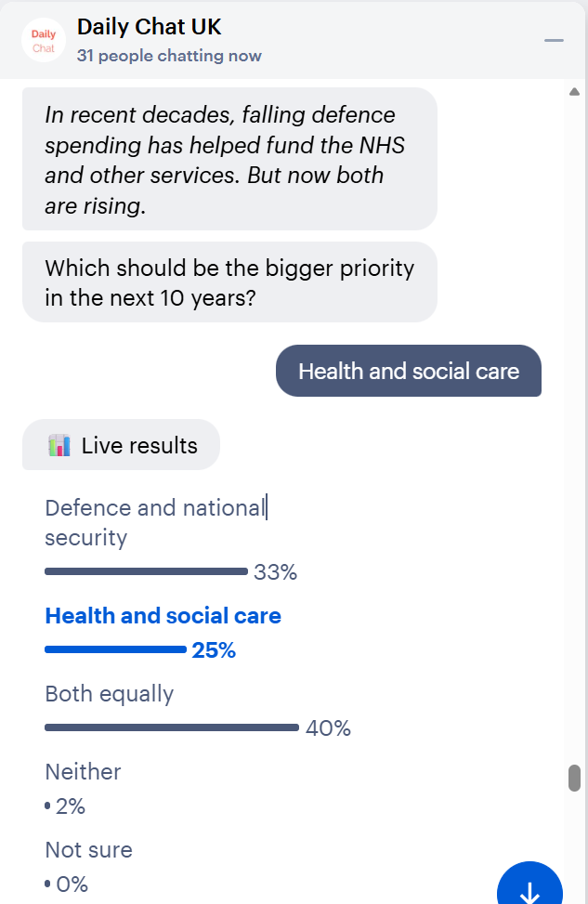Click the Daily Chat logo icon
588x904 pixels.
pyautogui.click(x=44, y=40)
